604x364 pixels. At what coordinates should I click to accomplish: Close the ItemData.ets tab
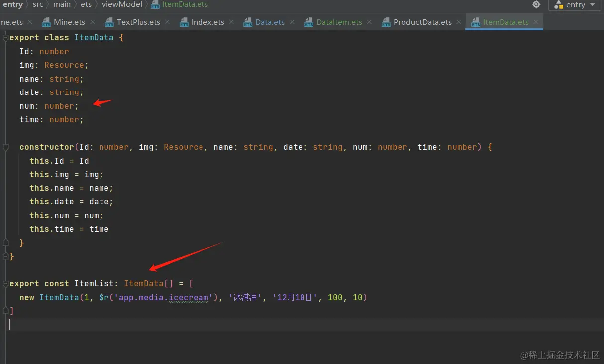tap(536, 22)
